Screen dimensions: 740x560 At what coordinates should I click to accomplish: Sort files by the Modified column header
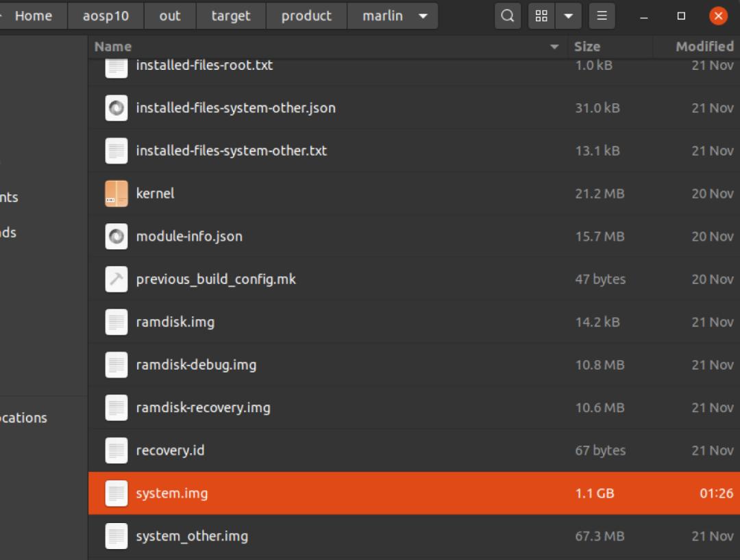(704, 47)
